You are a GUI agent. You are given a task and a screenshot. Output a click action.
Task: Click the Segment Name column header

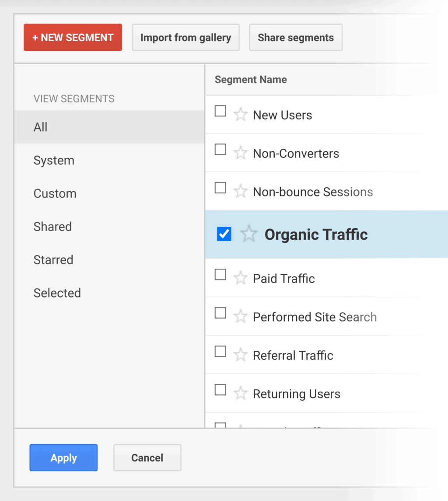251,80
